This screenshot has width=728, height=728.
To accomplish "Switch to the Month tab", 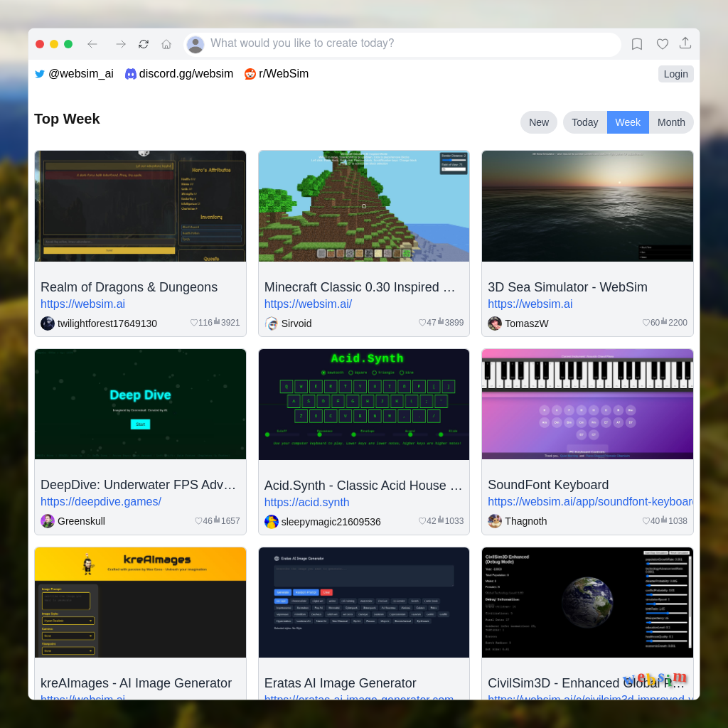I will point(670,122).
